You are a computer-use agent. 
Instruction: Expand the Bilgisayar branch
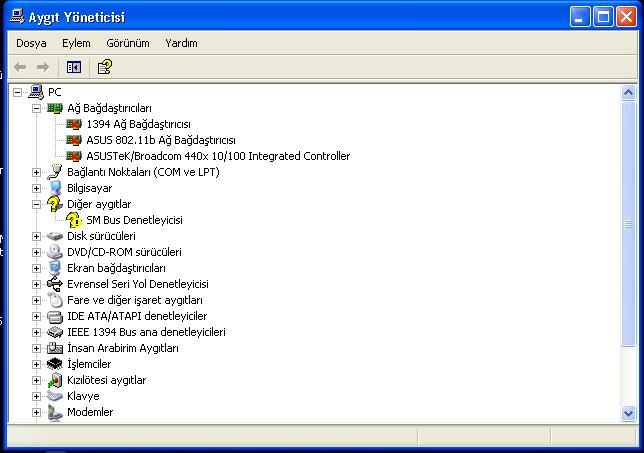[37, 189]
